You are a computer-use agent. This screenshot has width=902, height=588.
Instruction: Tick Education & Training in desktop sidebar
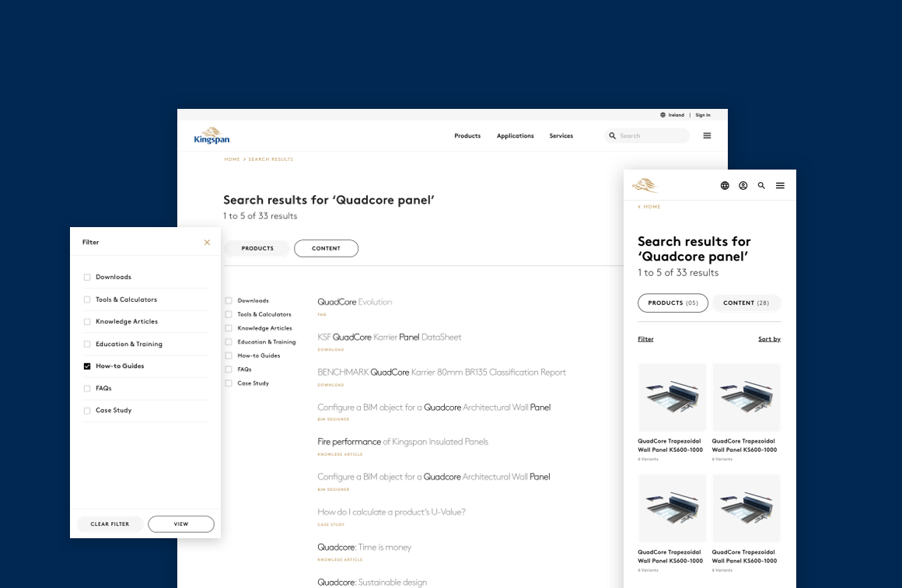pyautogui.click(x=229, y=341)
